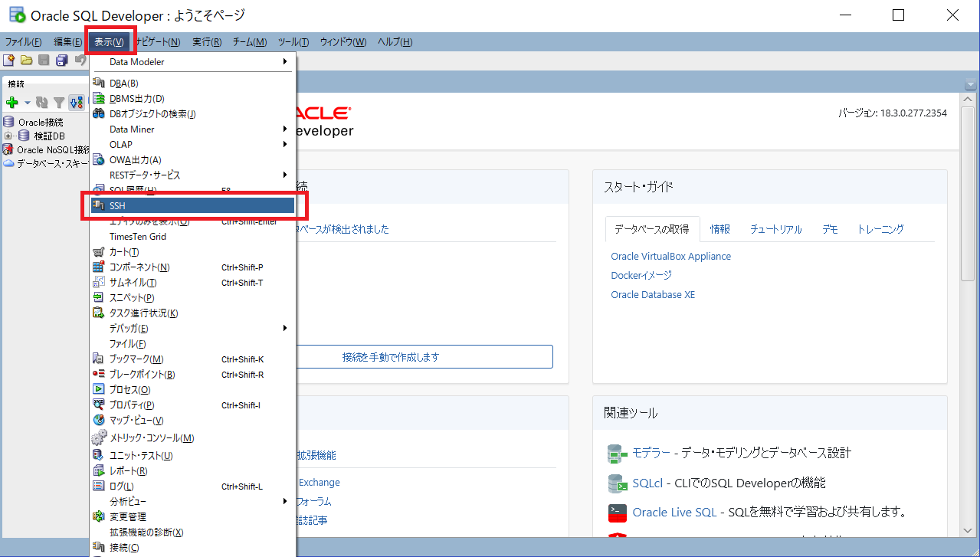
Task: Select the Oracle接続 tree node
Action: [x=41, y=122]
